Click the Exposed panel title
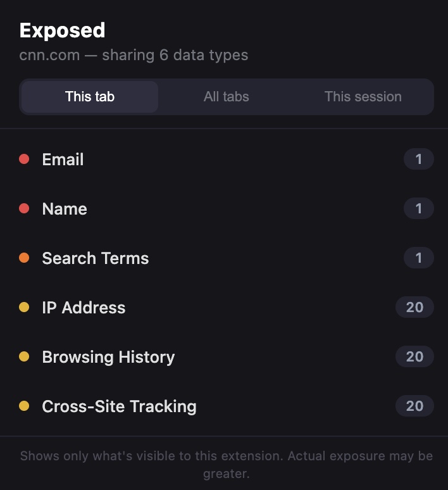The height and width of the screenshot is (490, 448). (x=62, y=30)
